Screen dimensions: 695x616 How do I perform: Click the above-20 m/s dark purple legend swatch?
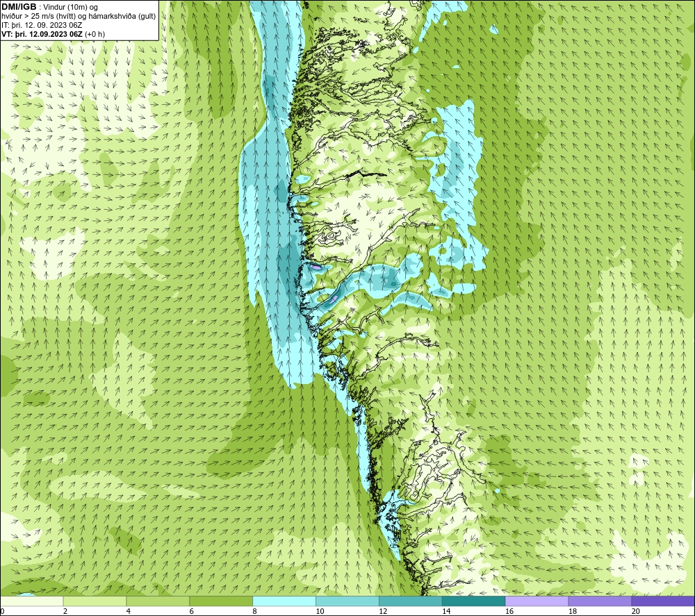[663, 601]
